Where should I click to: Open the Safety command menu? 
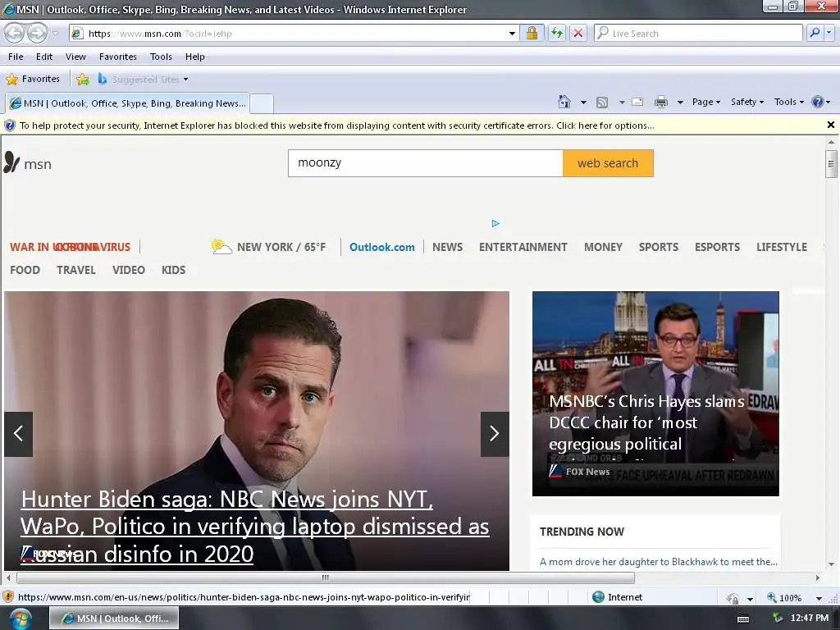[747, 102]
